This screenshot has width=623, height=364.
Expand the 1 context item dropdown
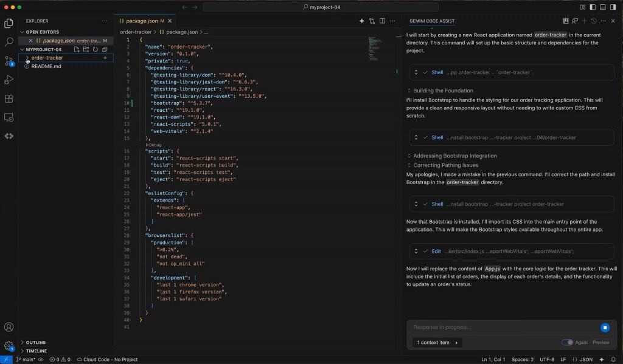tap(437, 343)
